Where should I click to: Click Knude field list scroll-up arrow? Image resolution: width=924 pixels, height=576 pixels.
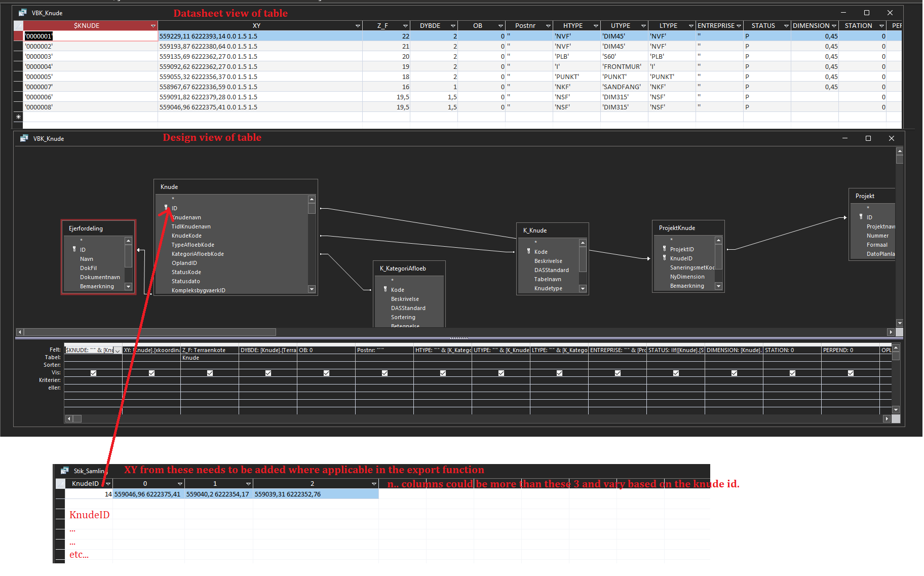pos(312,199)
